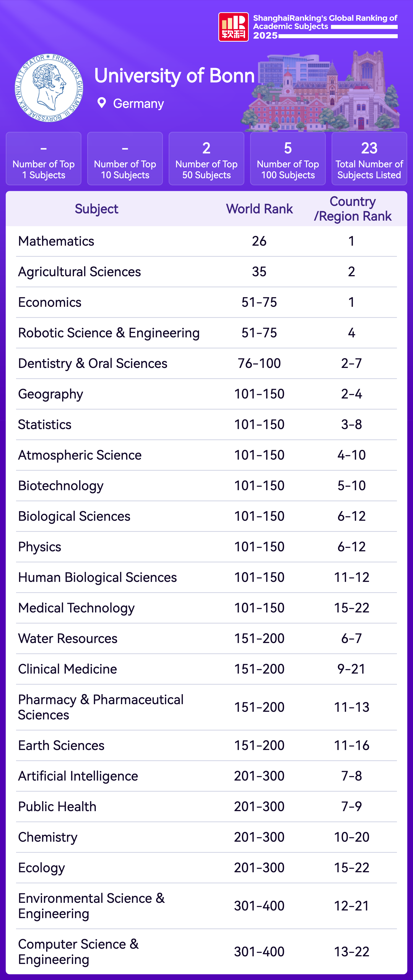Open the Artificial Intelligence subject row
Image resolution: width=413 pixels, height=980 pixels.
[78, 776]
